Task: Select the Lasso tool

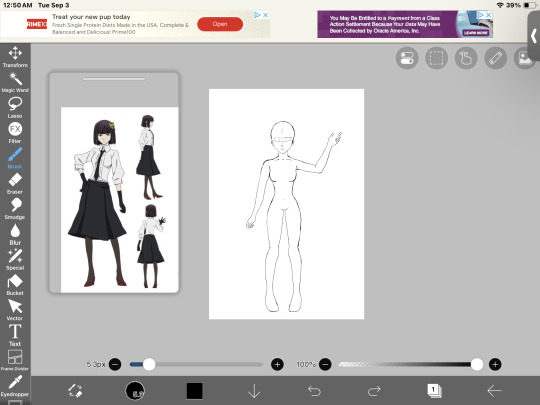Action: pos(15,107)
